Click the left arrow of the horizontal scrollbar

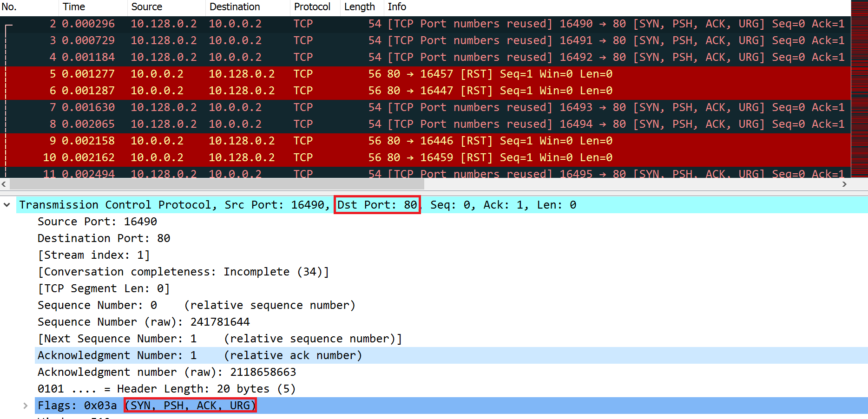[x=4, y=184]
